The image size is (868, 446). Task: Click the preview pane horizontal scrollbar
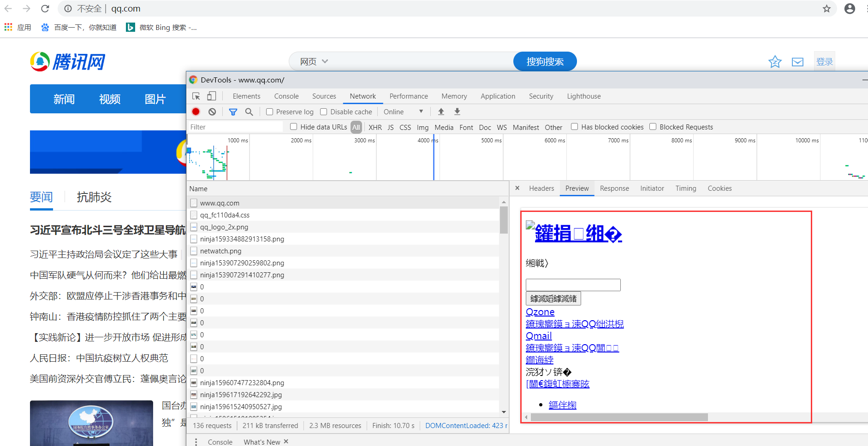point(619,417)
